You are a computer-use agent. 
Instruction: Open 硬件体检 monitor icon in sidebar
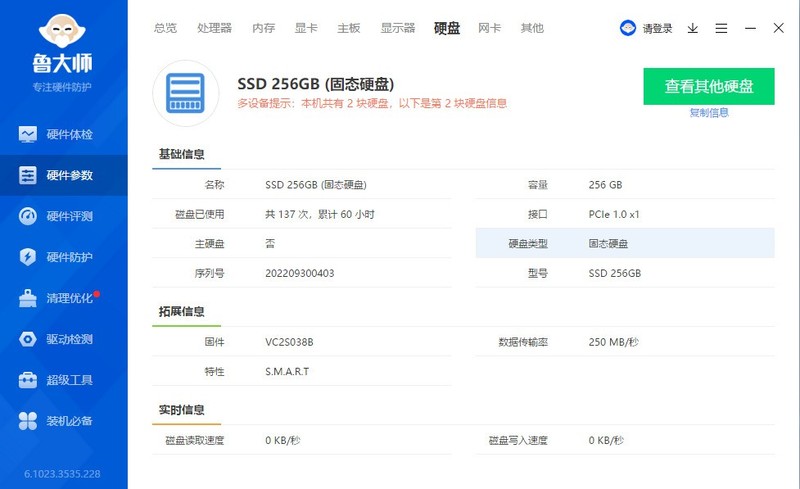click(28, 134)
